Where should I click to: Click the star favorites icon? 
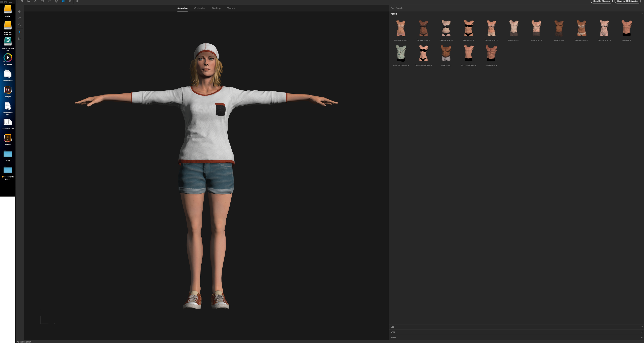coord(77,1)
